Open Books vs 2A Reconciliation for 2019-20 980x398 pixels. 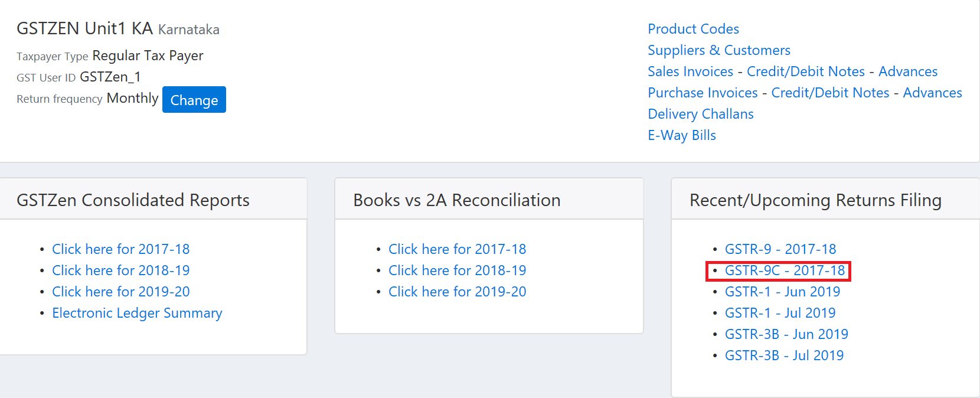[457, 292]
